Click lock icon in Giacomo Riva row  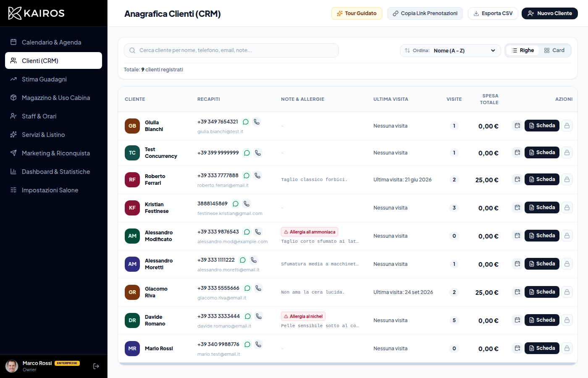(567, 292)
